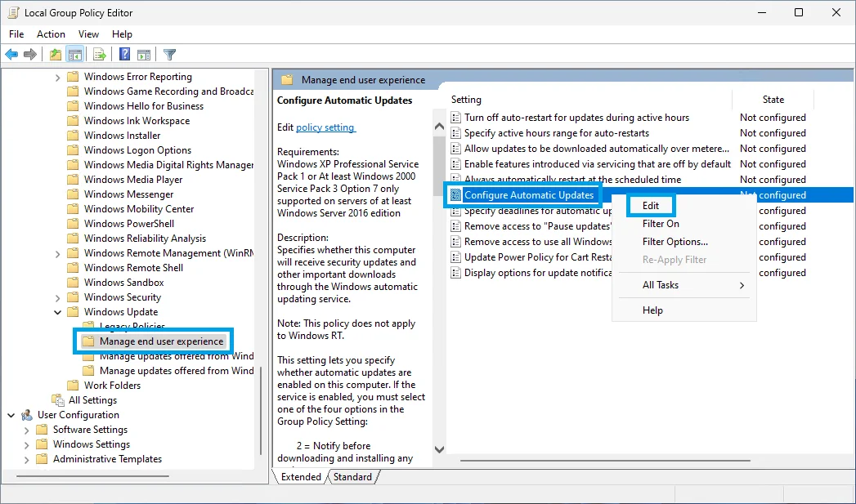Select the Work Folders tree item
The image size is (856, 504).
pyautogui.click(x=112, y=386)
